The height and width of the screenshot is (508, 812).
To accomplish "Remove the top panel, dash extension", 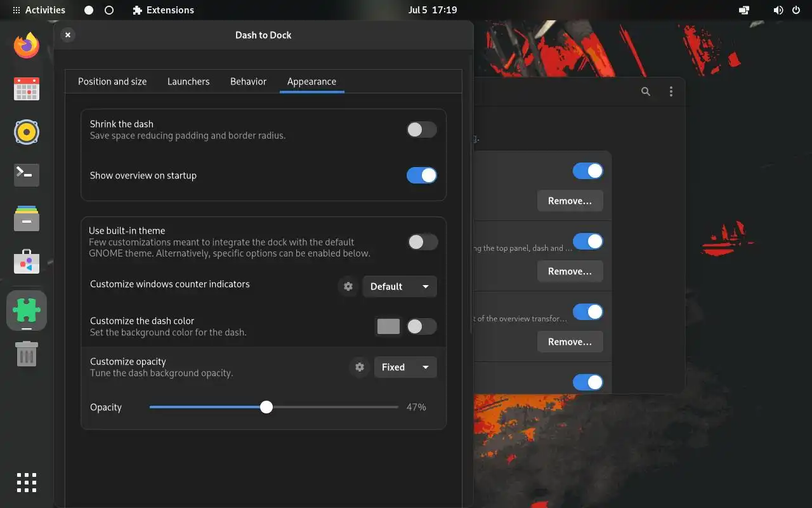I will click(x=570, y=271).
